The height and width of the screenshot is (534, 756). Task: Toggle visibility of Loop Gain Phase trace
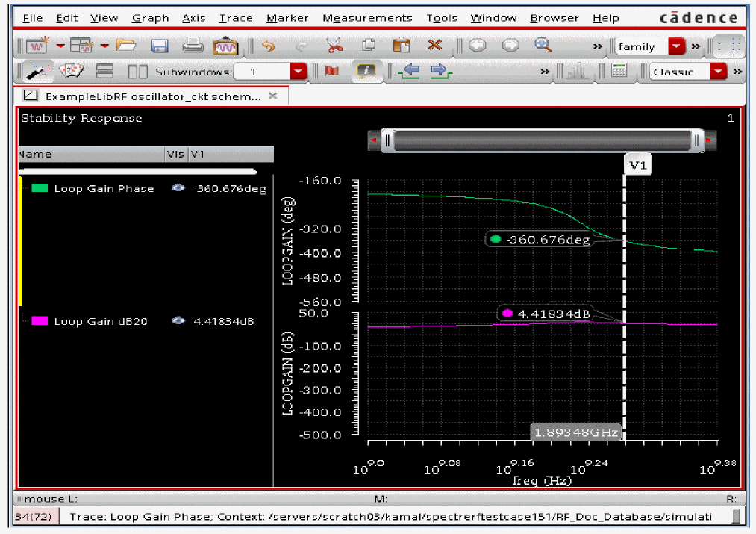[178, 188]
